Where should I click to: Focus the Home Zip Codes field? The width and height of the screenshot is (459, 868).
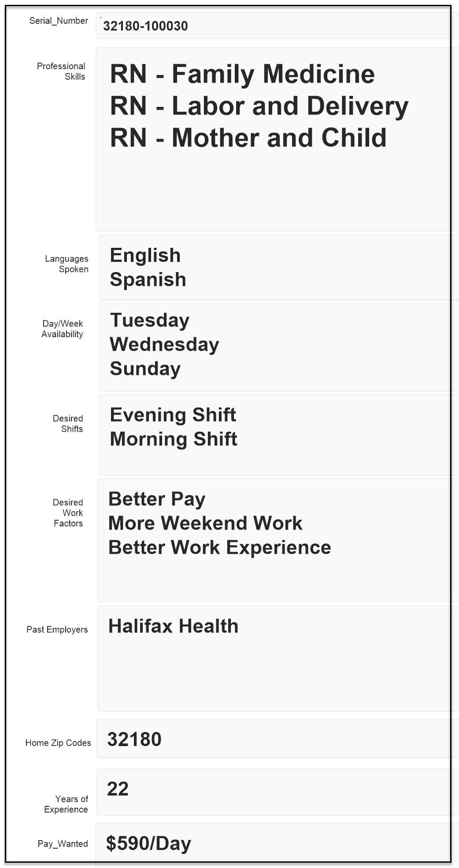pyautogui.click(x=273, y=739)
